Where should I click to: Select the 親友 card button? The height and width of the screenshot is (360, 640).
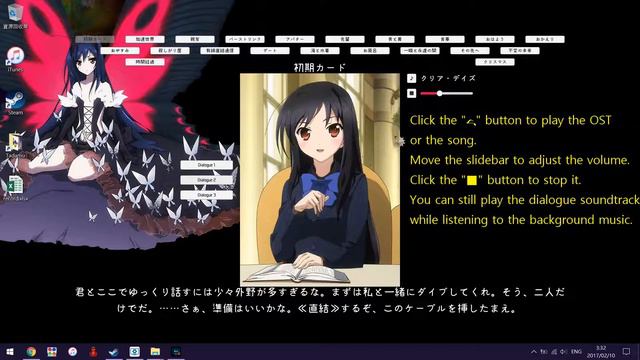coord(195,39)
